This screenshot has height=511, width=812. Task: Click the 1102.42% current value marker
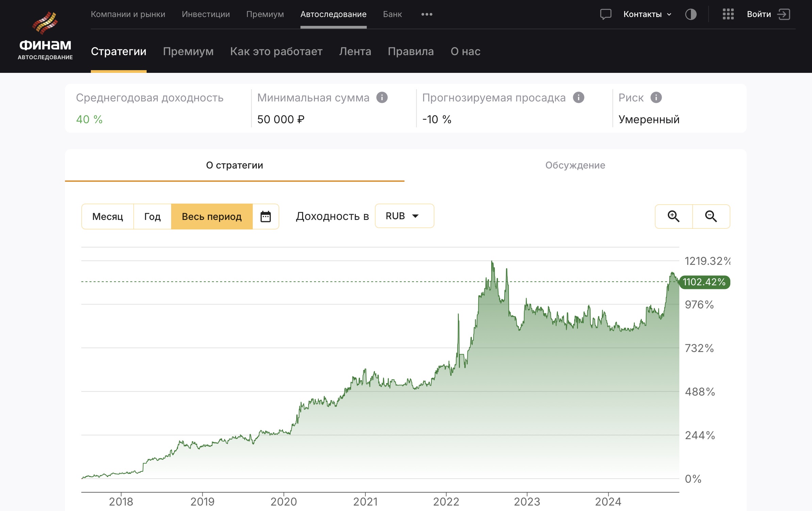pos(705,282)
